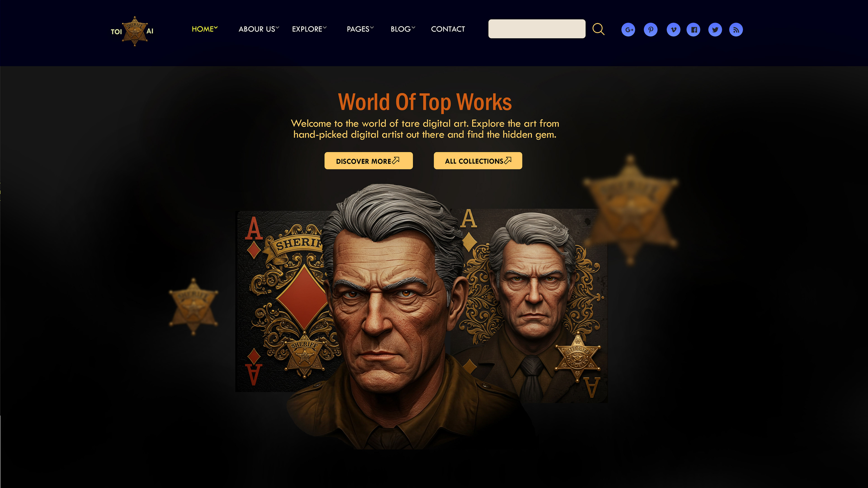Click the Twitter bird icon
The image size is (868, 488).
[715, 30]
